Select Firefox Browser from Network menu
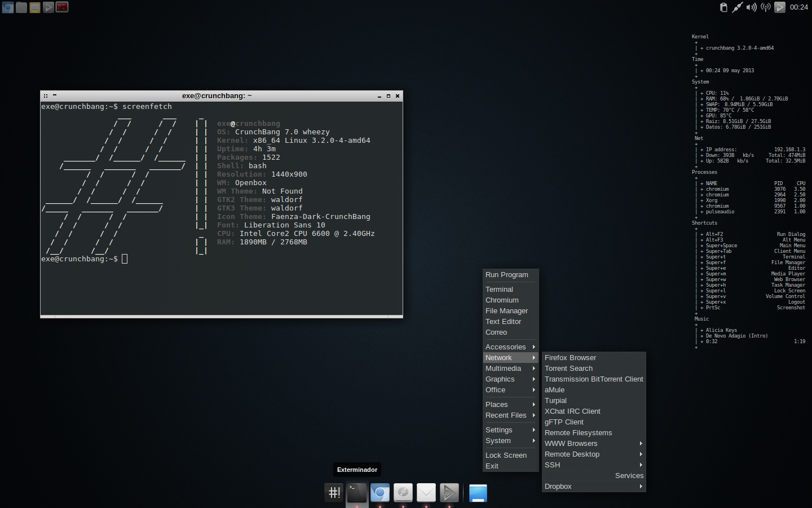Viewport: 812px width, 508px height. pyautogui.click(x=570, y=358)
